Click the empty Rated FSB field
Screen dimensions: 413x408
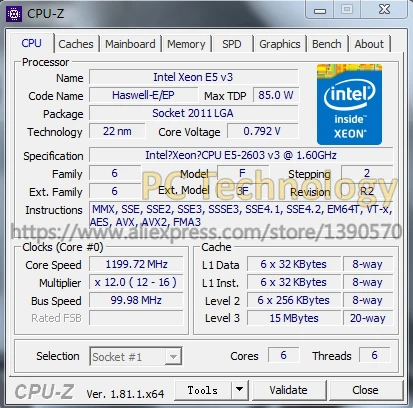click(x=136, y=318)
